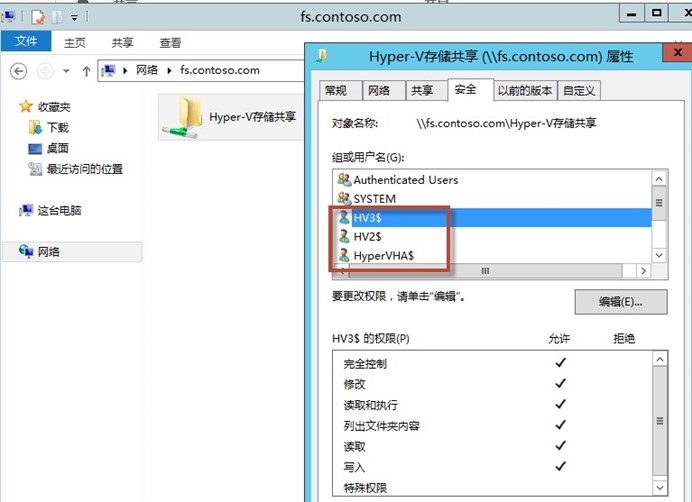
Task: Close the Hyper-V存储共享 properties dialog
Action: coord(677,53)
